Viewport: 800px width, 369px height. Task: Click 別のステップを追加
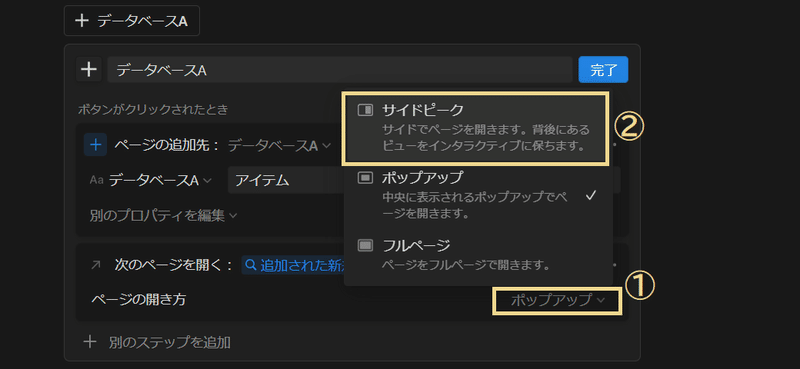(170, 342)
